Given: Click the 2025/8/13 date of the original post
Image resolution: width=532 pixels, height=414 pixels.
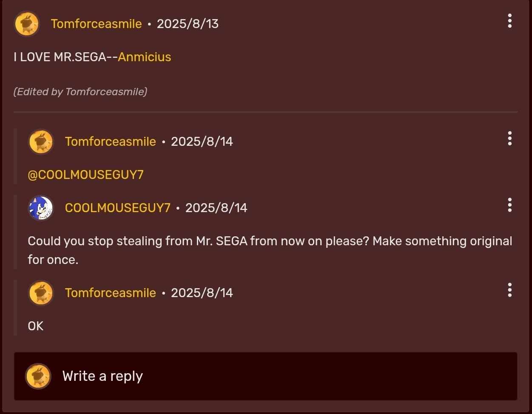Looking at the screenshot, I should pyautogui.click(x=188, y=24).
